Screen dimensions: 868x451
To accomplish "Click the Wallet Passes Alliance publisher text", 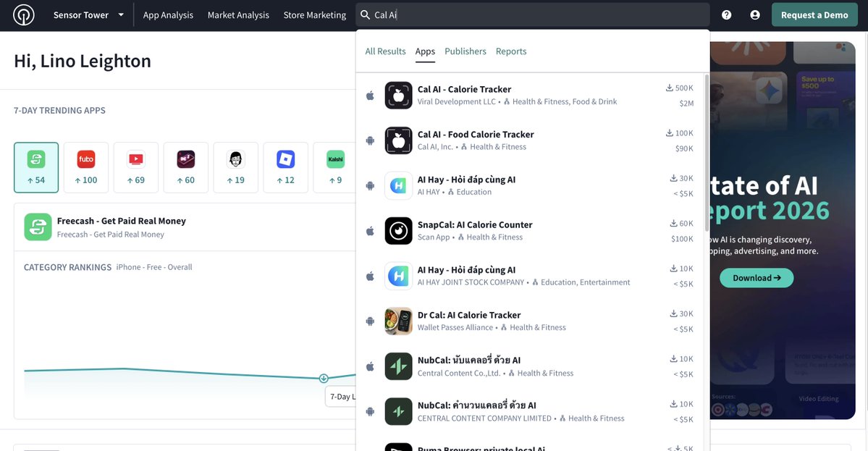I will click(x=455, y=328).
